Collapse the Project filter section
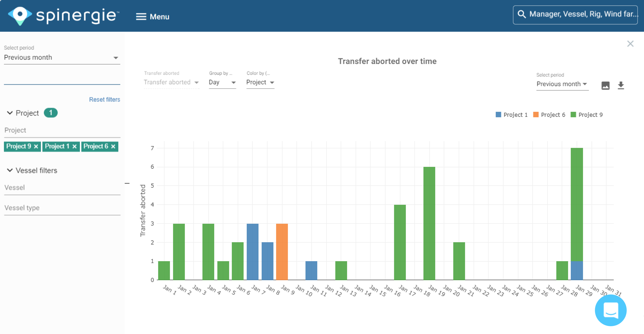 pos(10,113)
